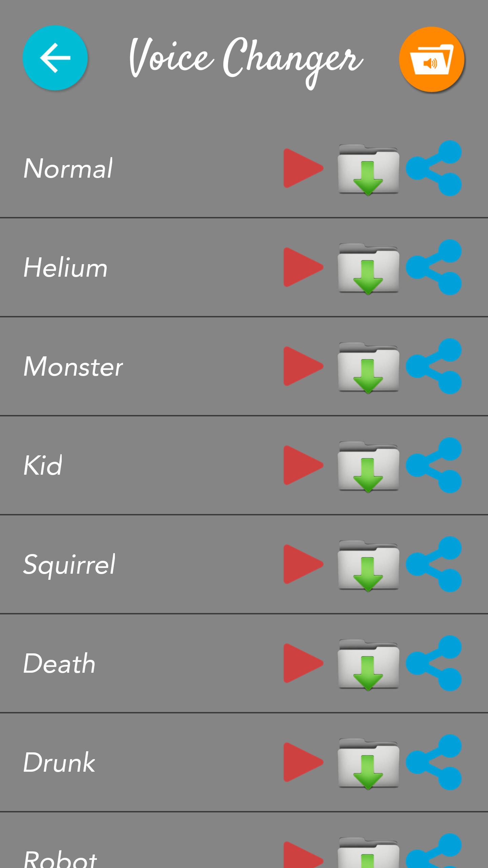Download the Monster voice file
This screenshot has width=488, height=868.
tap(368, 368)
